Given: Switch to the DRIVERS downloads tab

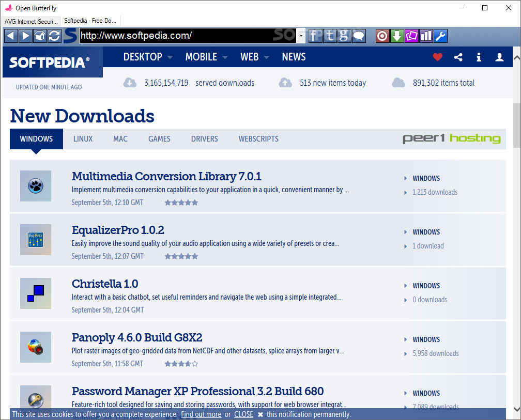Looking at the screenshot, I should (x=204, y=139).
